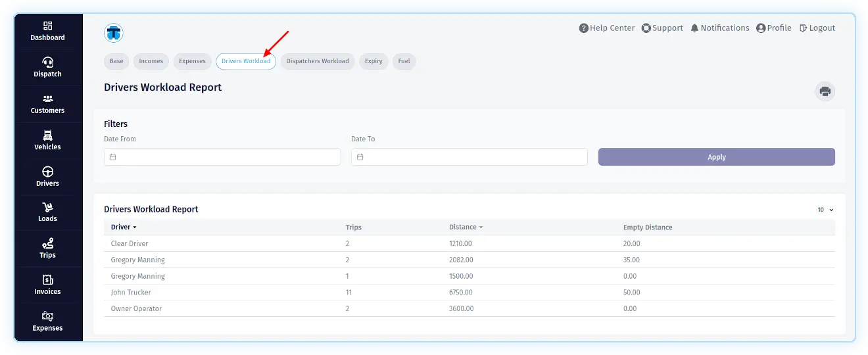Click the print report icon
The height and width of the screenshot is (355, 868).
click(825, 91)
